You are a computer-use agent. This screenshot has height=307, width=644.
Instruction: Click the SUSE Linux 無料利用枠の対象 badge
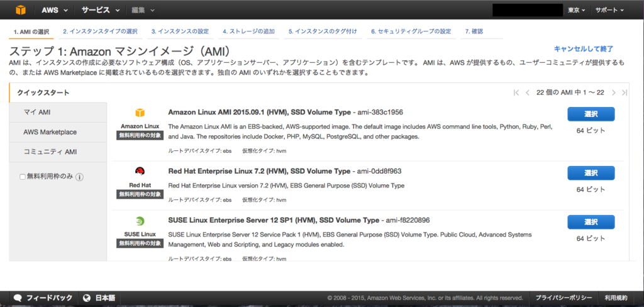point(140,243)
